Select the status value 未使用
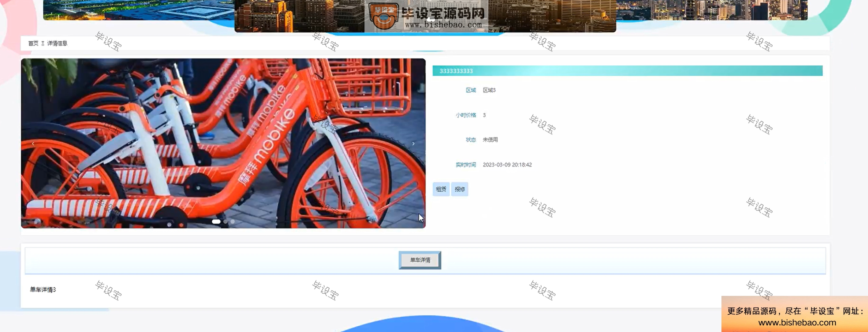This screenshot has width=868, height=332. click(x=490, y=139)
